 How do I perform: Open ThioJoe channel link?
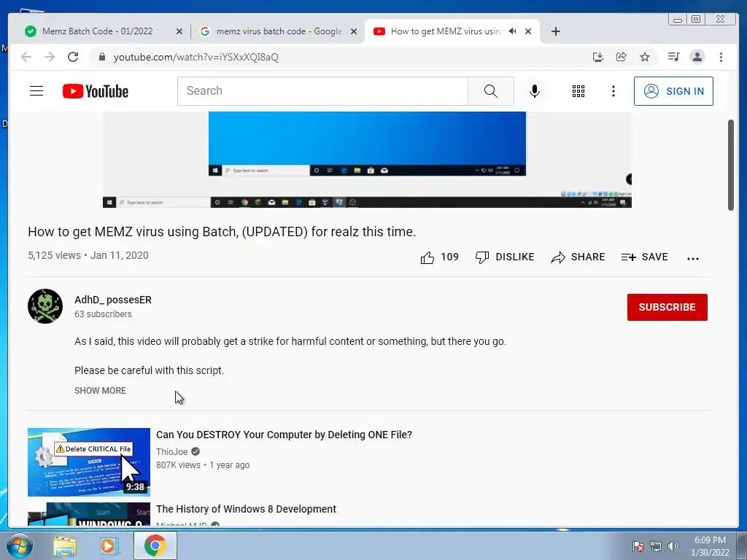(172, 451)
